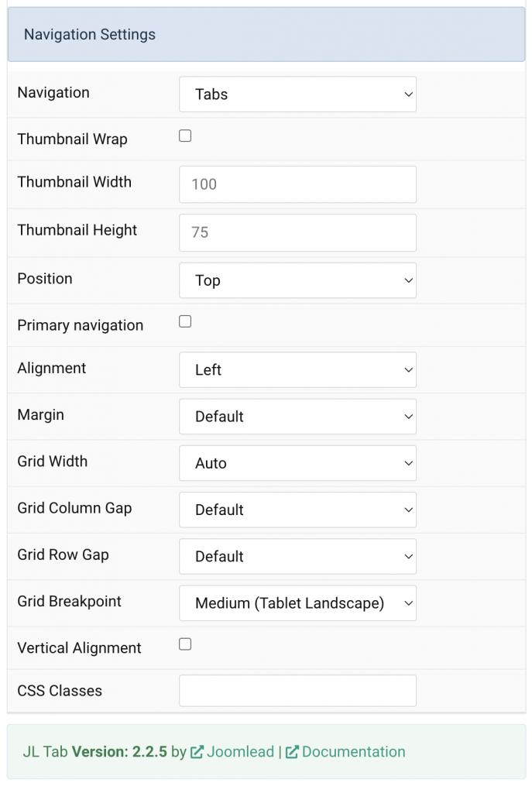This screenshot has width=532, height=793.
Task: Focus the Thumbnail Height input showing 75
Action: coord(297,232)
